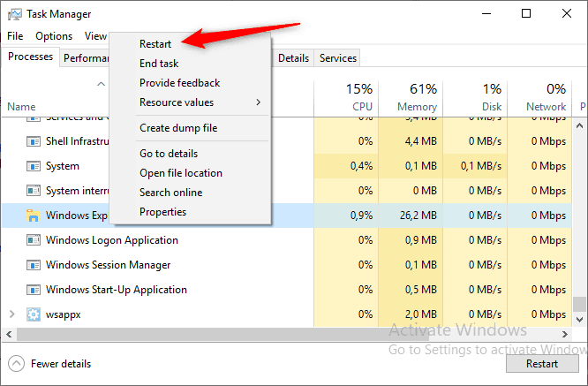Click the 0,4% CPU value for System
Image resolution: width=588 pixels, height=386 pixels.
pos(361,166)
